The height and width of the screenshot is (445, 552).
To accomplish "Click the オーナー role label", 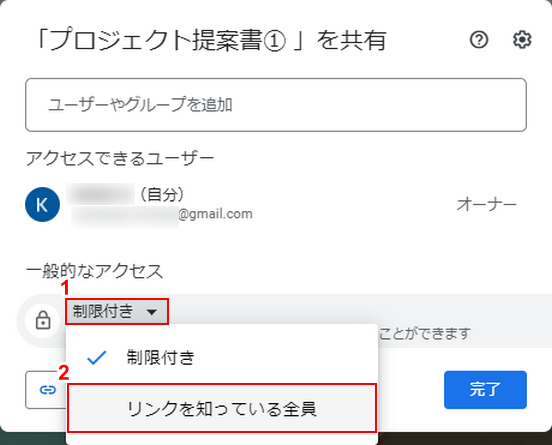I will [487, 205].
